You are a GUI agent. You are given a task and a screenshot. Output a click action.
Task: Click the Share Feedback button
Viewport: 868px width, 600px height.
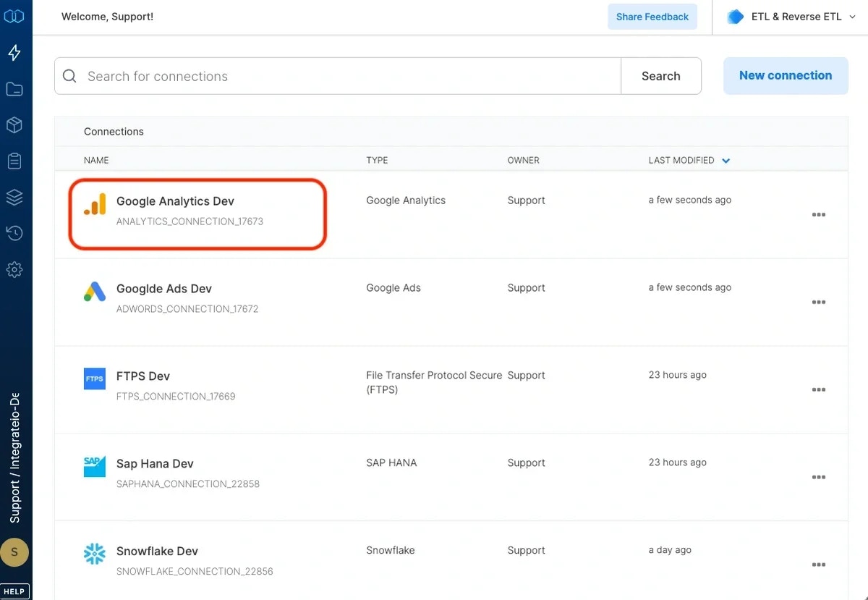pos(652,16)
